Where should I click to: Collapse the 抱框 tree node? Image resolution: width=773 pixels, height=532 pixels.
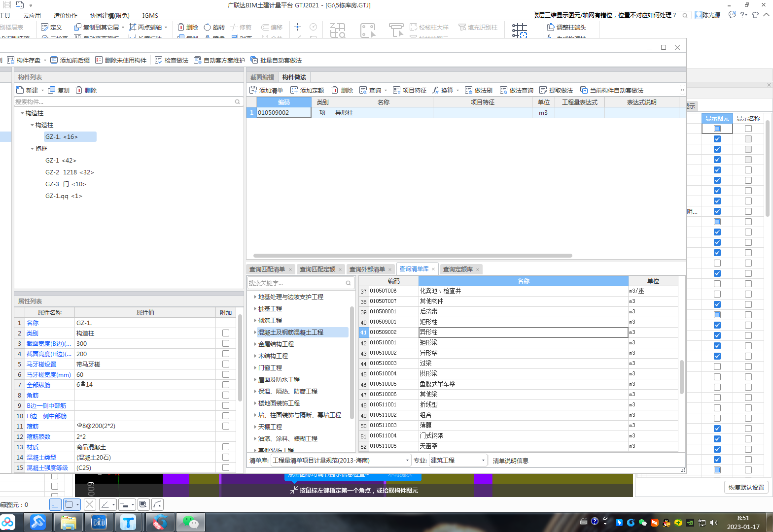32,149
